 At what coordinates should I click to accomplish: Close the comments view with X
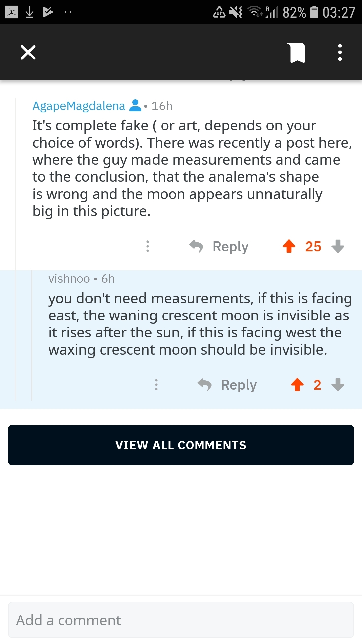coord(28,52)
